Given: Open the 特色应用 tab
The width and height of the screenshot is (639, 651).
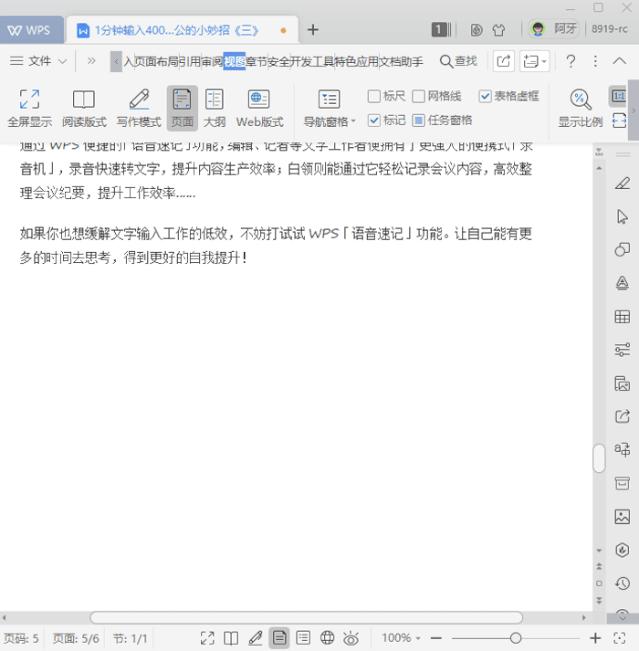Looking at the screenshot, I should 356,61.
